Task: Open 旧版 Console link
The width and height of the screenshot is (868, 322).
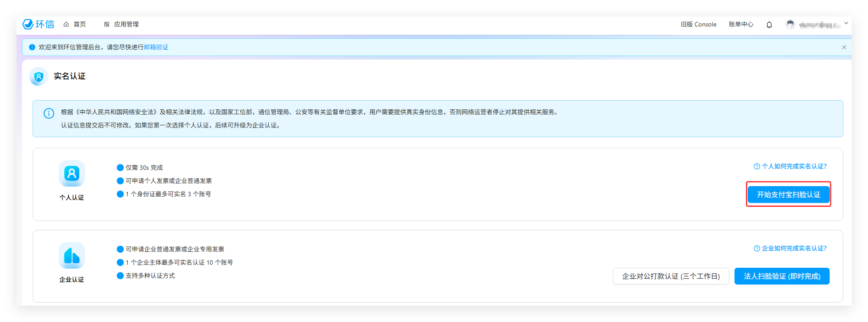Action: [698, 24]
